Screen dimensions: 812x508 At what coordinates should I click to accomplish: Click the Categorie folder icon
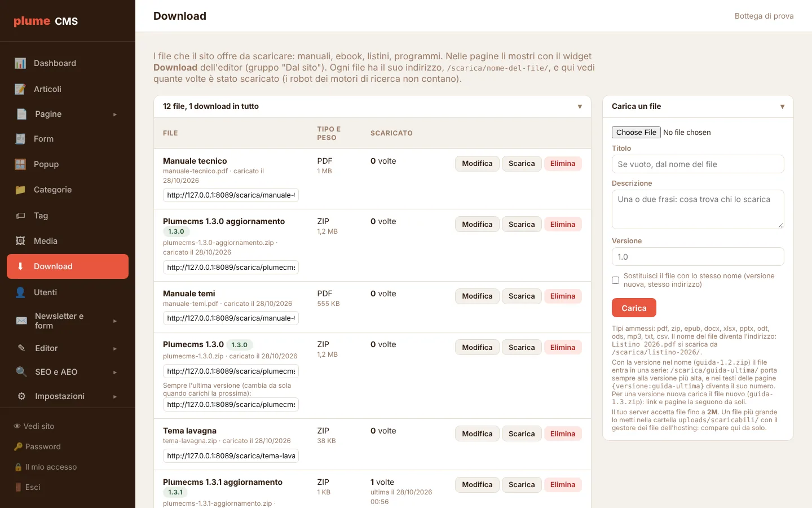coord(20,190)
